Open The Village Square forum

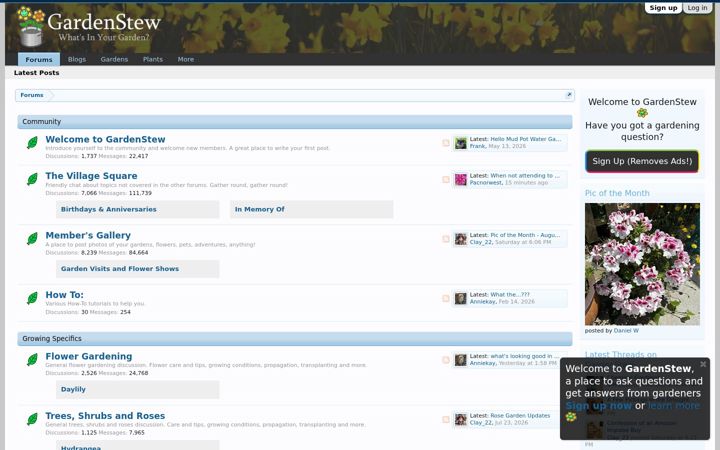click(x=91, y=176)
